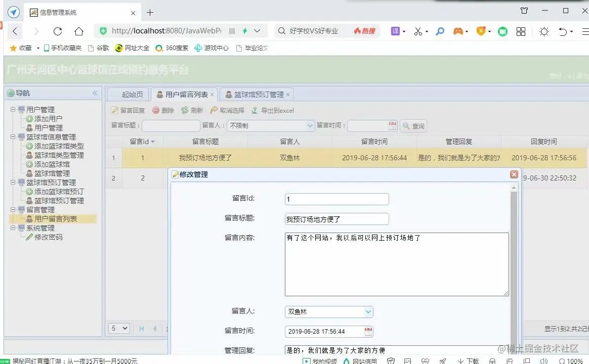Export the list with 导出到excel

(x=273, y=110)
